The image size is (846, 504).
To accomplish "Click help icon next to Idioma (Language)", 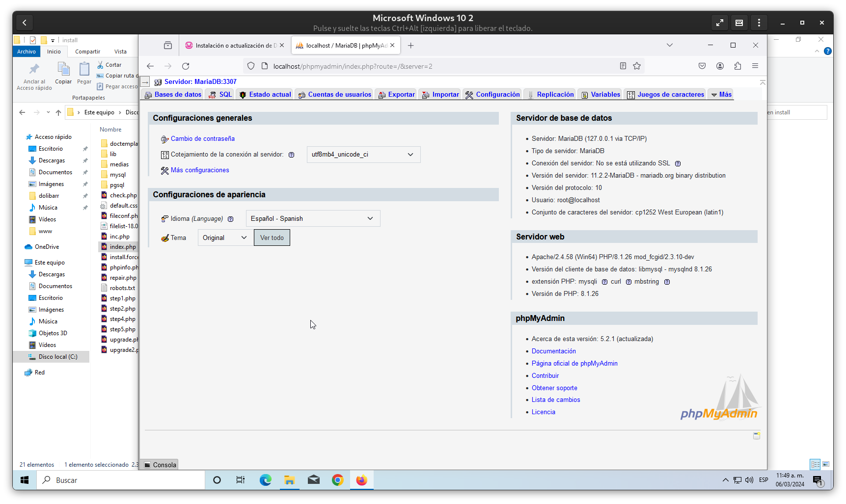I will (x=230, y=219).
